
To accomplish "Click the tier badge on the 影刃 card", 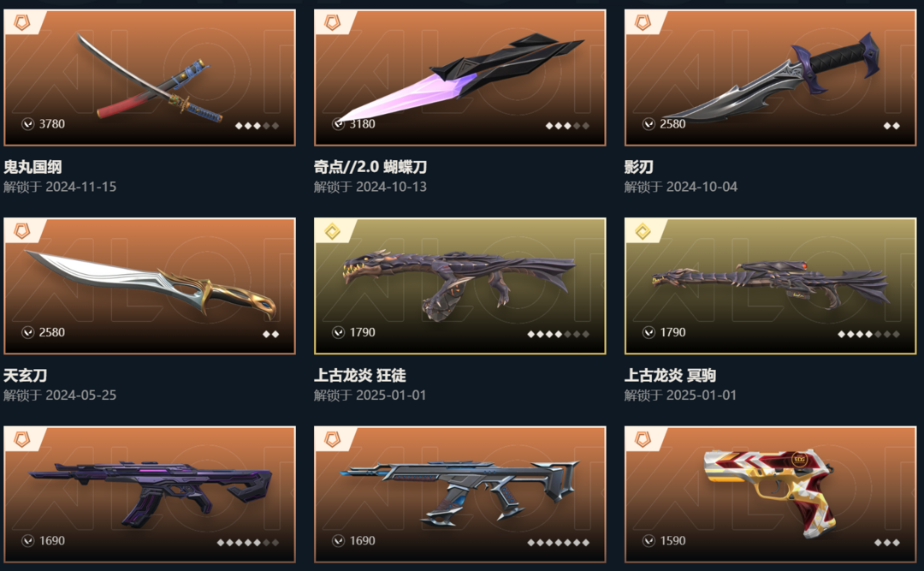I will coord(643,23).
